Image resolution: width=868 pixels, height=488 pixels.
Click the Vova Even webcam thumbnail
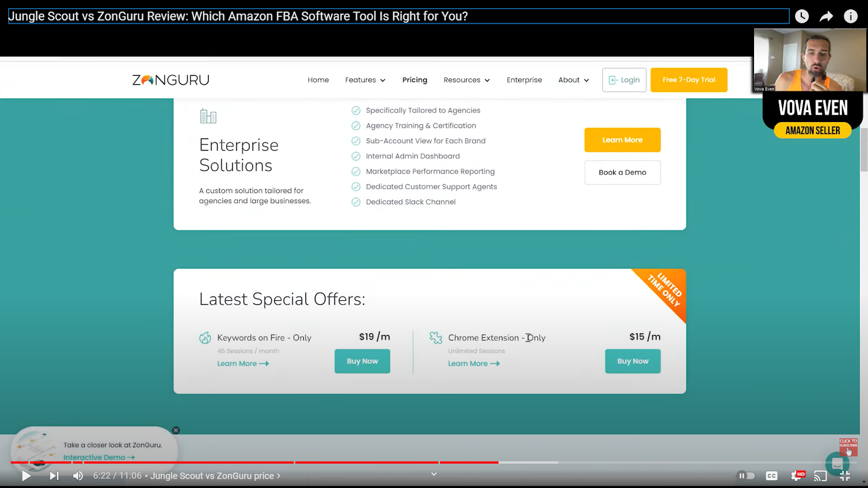(810, 60)
